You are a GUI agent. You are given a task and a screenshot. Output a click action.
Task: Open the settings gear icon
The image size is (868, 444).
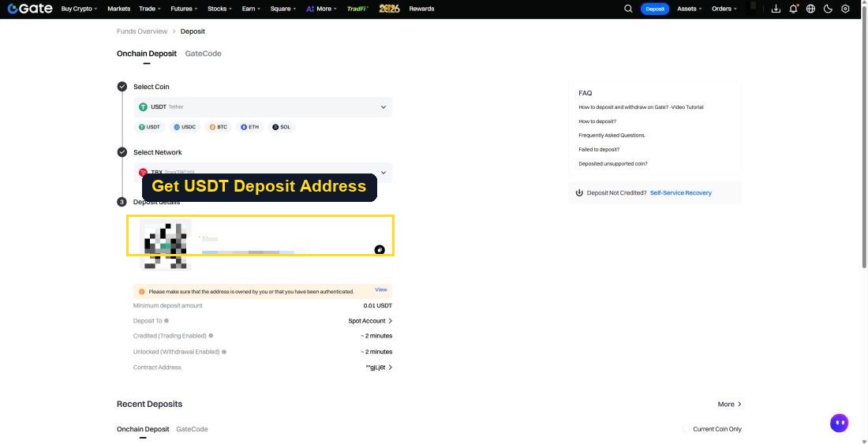tap(845, 9)
